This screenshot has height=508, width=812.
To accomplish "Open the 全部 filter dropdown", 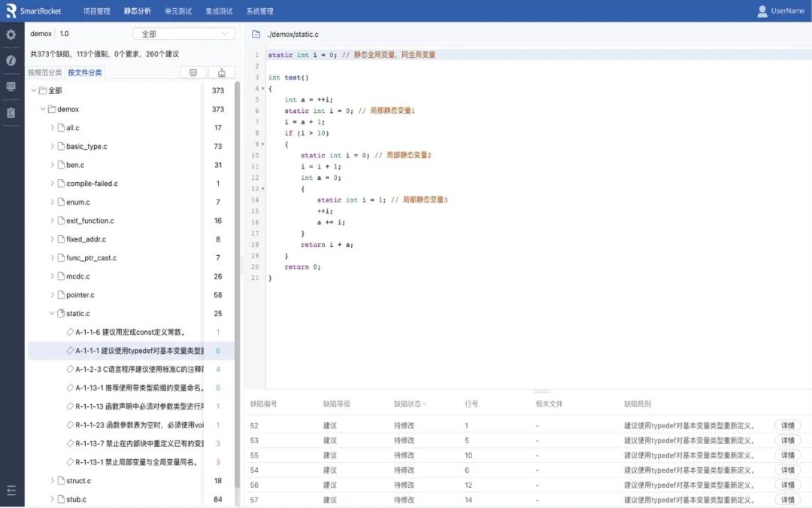I will pyautogui.click(x=183, y=34).
